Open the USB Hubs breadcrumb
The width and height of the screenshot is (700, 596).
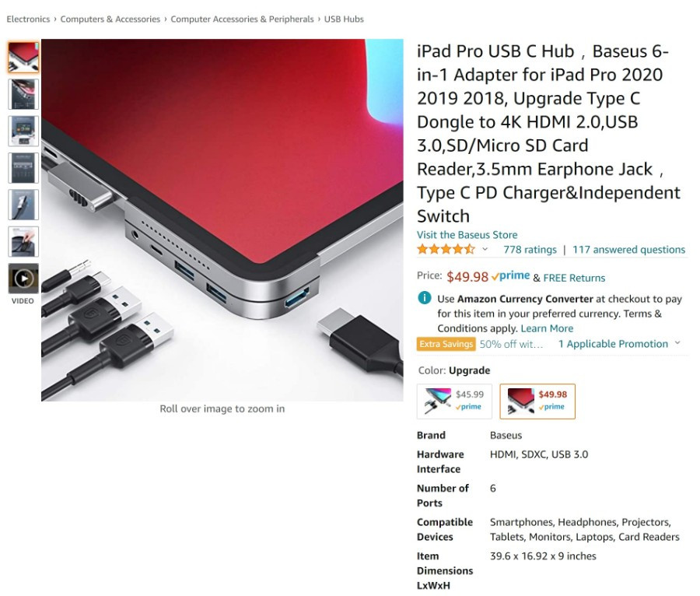(x=344, y=19)
